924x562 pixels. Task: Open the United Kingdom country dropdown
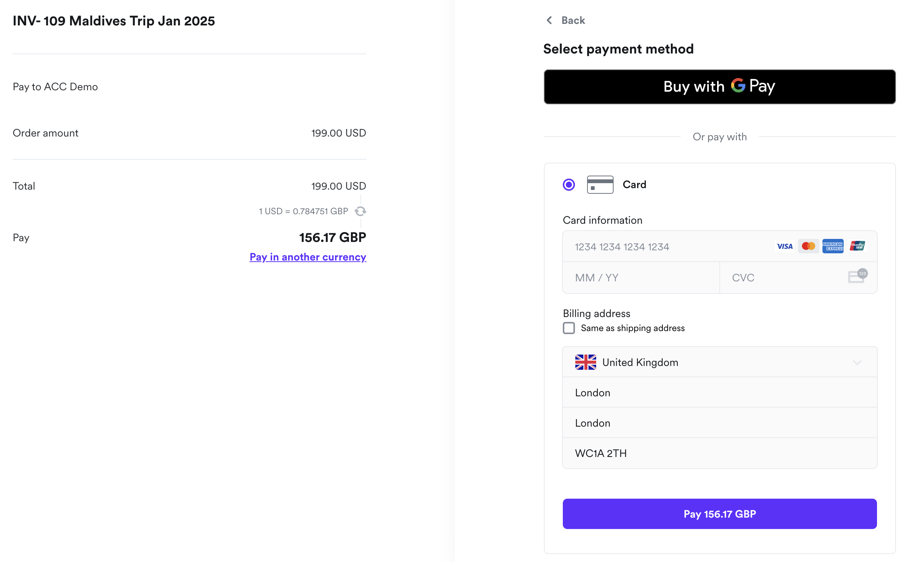(858, 362)
